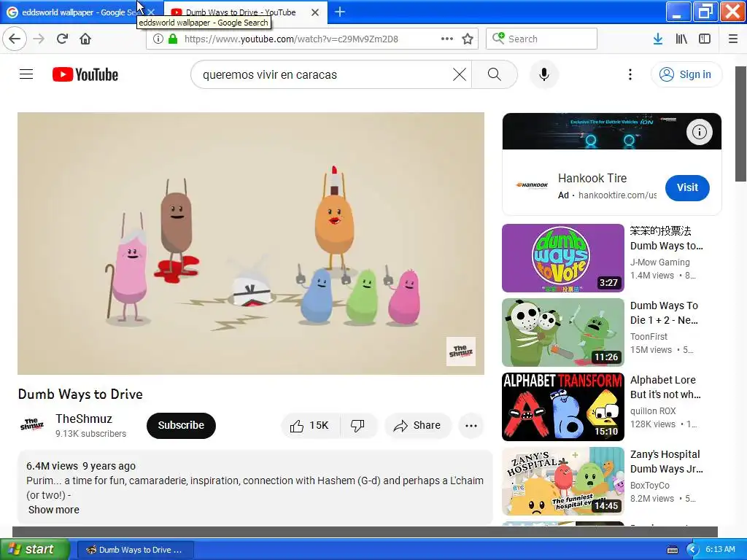
Task: Click the browser forward arrow
Action: tap(39, 39)
